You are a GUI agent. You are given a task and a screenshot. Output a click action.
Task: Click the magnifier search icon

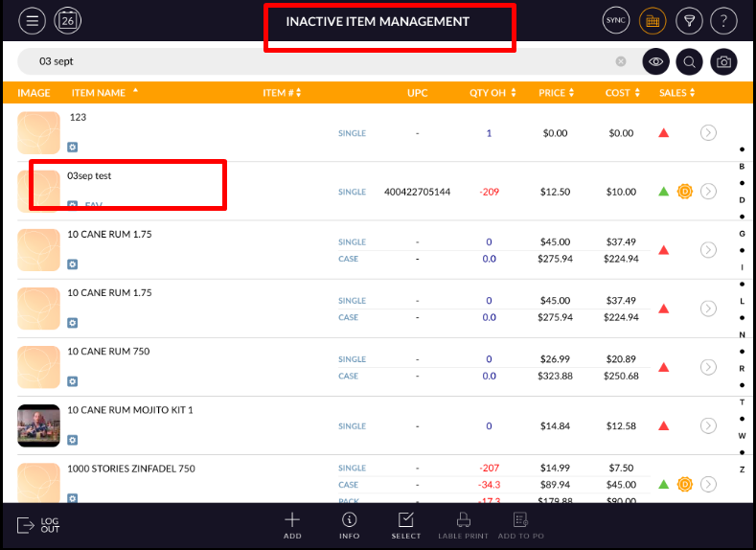689,61
